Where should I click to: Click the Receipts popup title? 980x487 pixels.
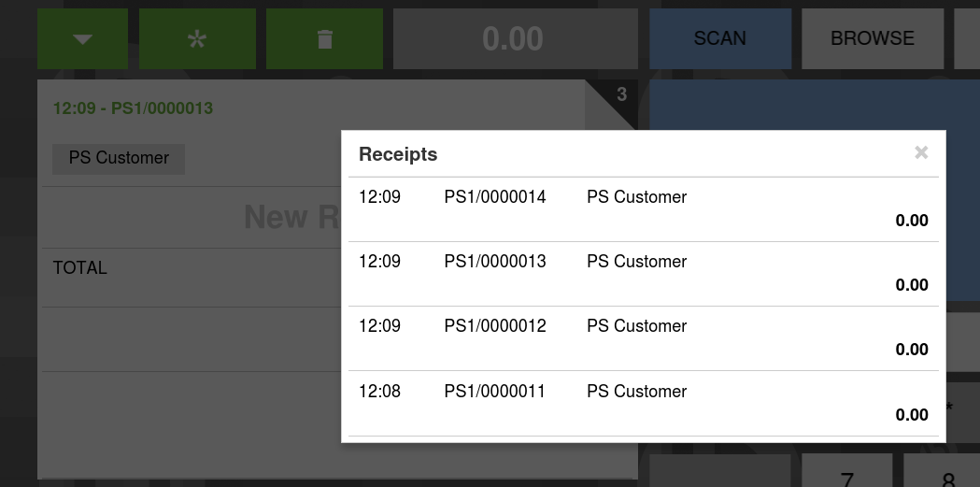398,154
